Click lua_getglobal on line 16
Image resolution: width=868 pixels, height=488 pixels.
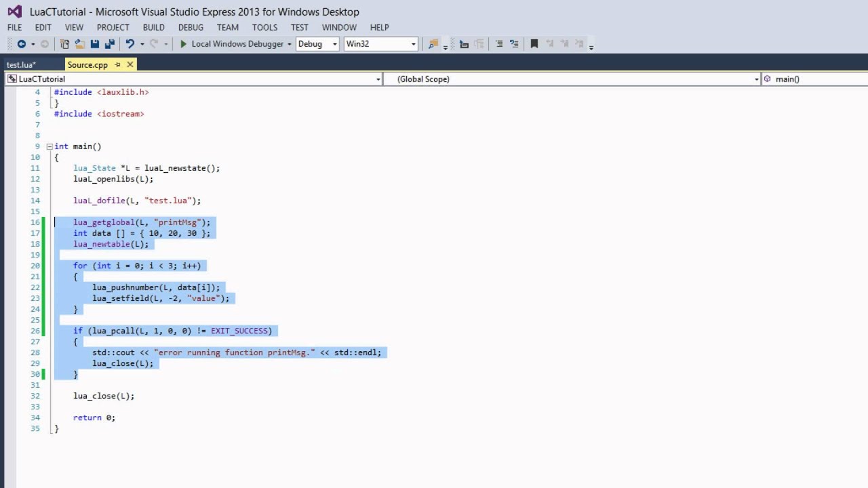(104, 222)
